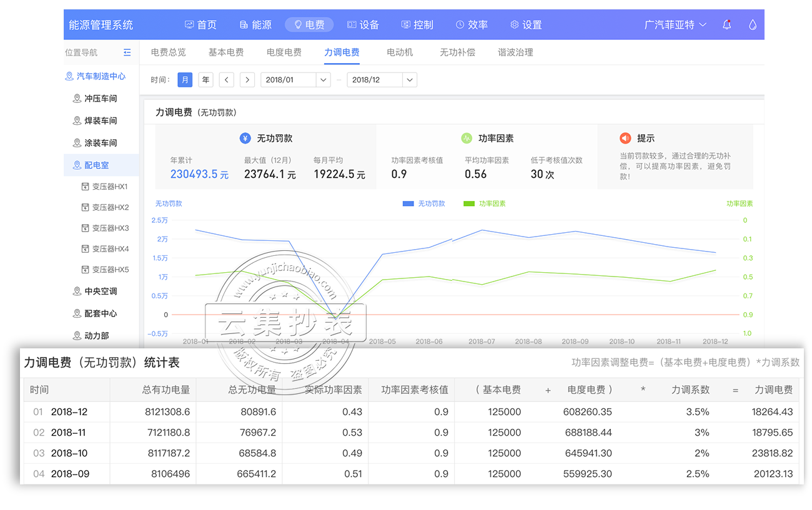Go to previous period arrow

227,80
